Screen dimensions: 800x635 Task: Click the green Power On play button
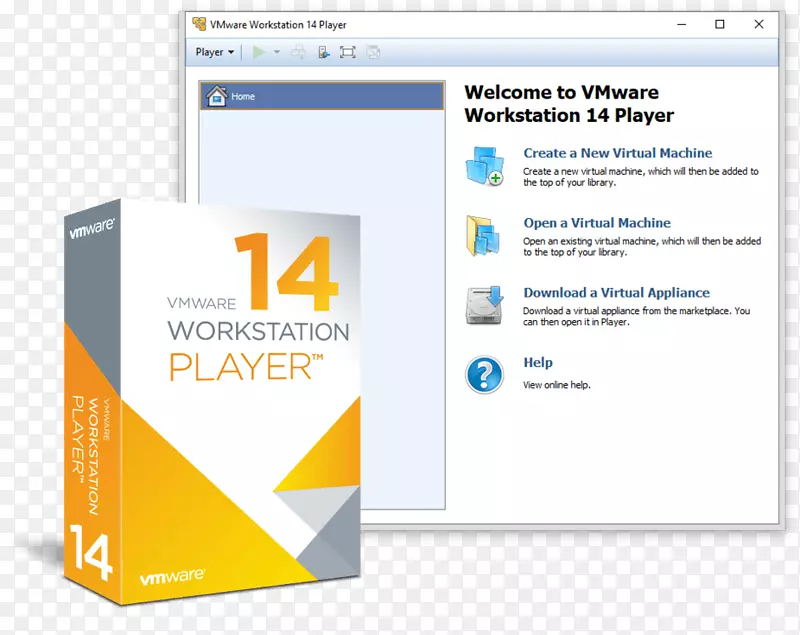259,52
